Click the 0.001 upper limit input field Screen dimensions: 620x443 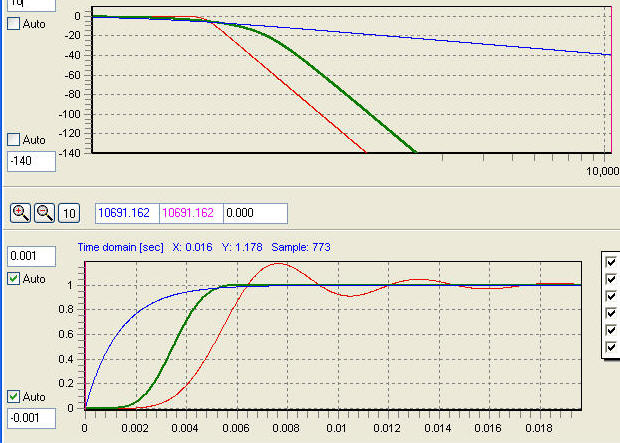[x=31, y=256]
